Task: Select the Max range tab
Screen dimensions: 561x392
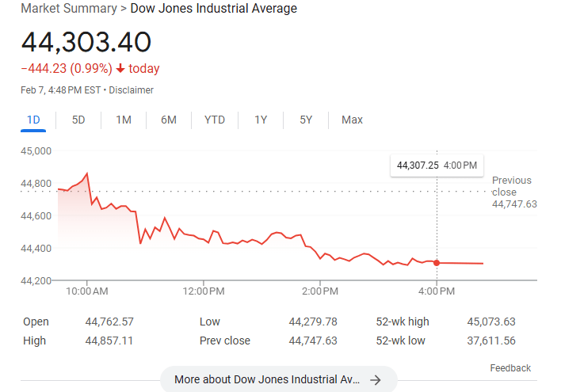Action: click(x=352, y=120)
